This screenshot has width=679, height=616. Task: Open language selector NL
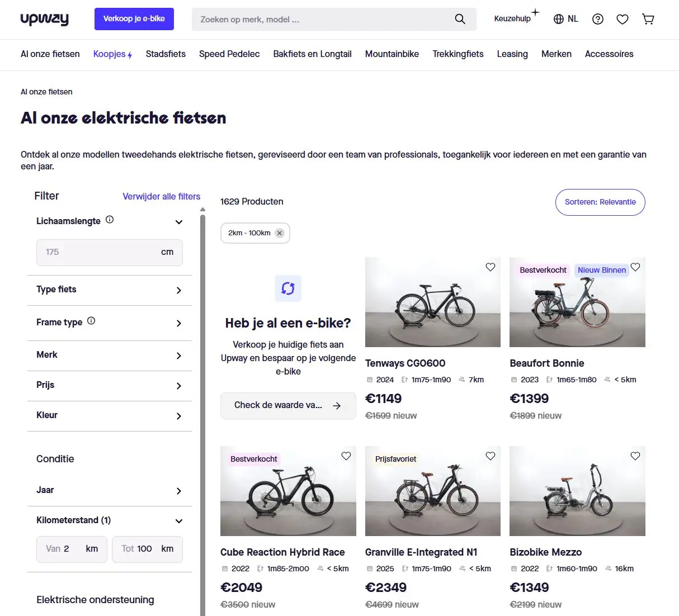pyautogui.click(x=565, y=19)
